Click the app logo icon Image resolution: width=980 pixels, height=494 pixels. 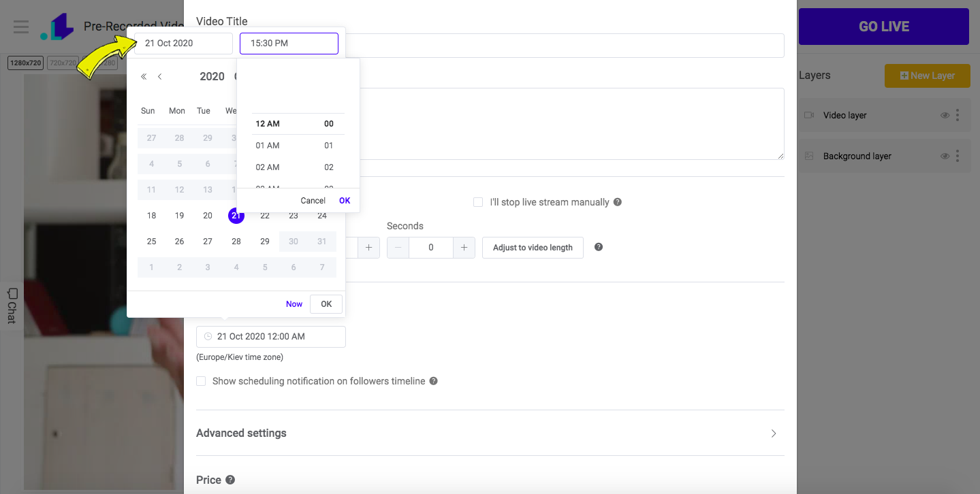click(57, 27)
